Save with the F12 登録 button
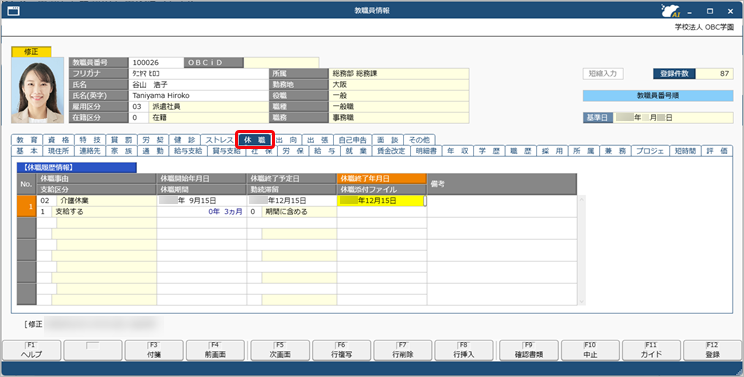 [713, 350]
